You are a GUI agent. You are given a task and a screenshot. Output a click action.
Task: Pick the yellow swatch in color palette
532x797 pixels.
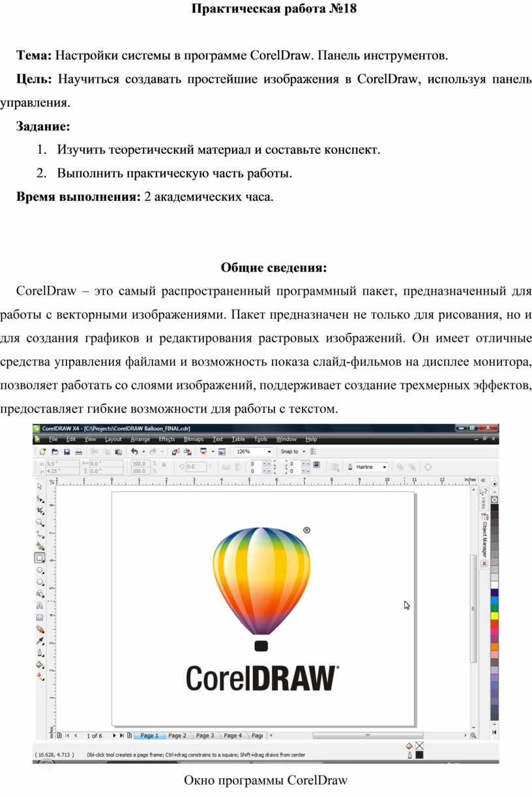click(495, 616)
